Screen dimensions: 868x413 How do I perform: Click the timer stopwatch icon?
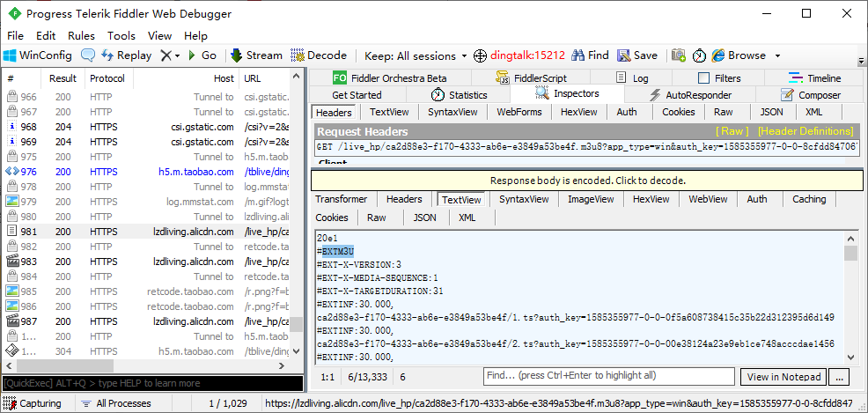(699, 55)
